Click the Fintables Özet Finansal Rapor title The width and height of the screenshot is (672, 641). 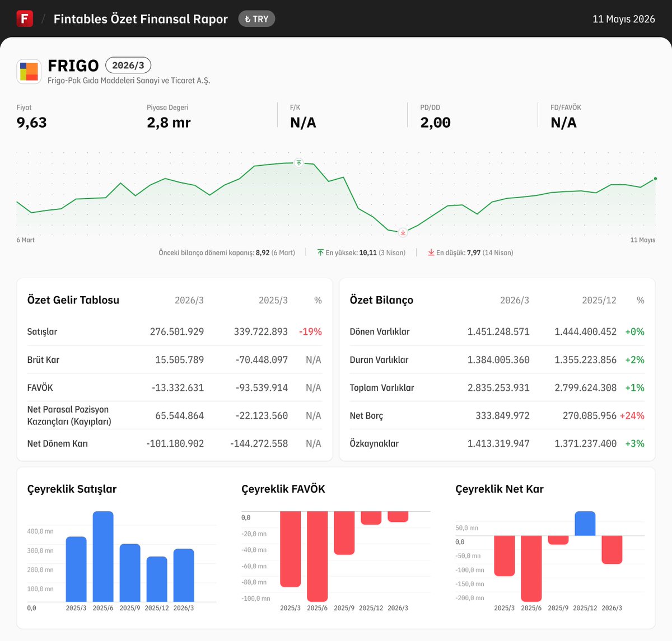point(141,19)
